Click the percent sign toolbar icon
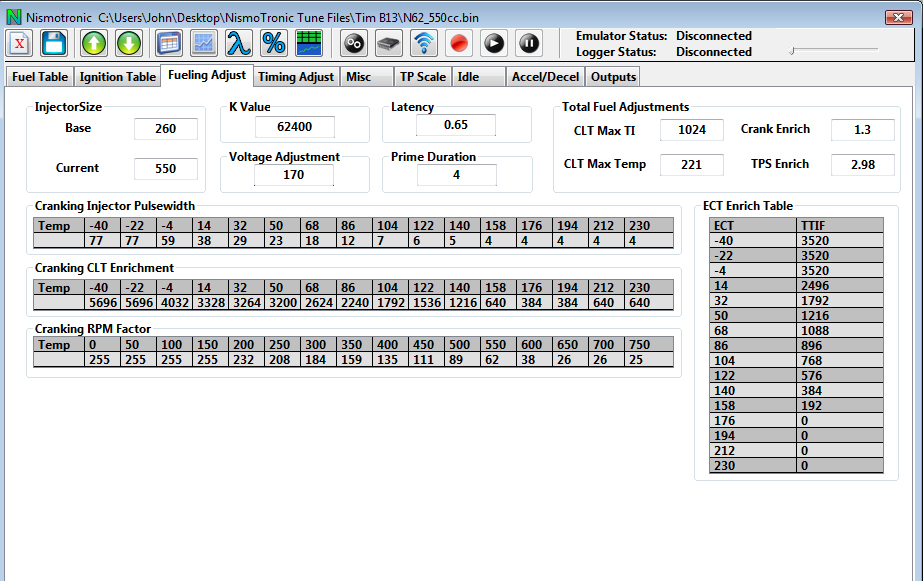This screenshot has width=923, height=581. [273, 44]
